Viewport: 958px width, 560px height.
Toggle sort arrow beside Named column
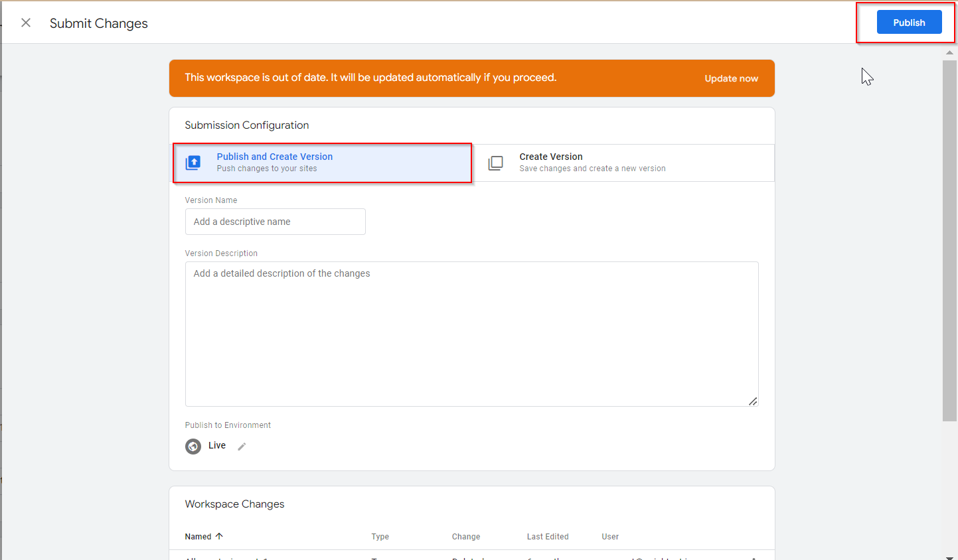[x=219, y=536]
